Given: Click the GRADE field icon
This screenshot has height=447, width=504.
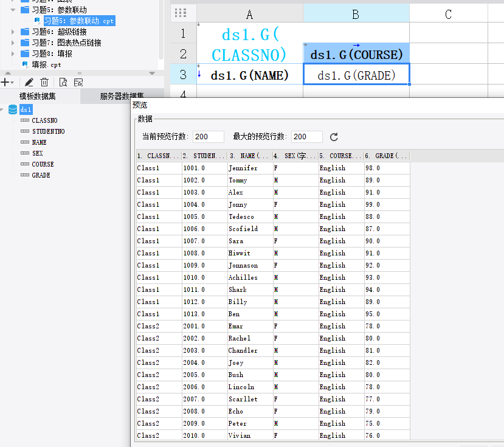Looking at the screenshot, I should (x=25, y=175).
